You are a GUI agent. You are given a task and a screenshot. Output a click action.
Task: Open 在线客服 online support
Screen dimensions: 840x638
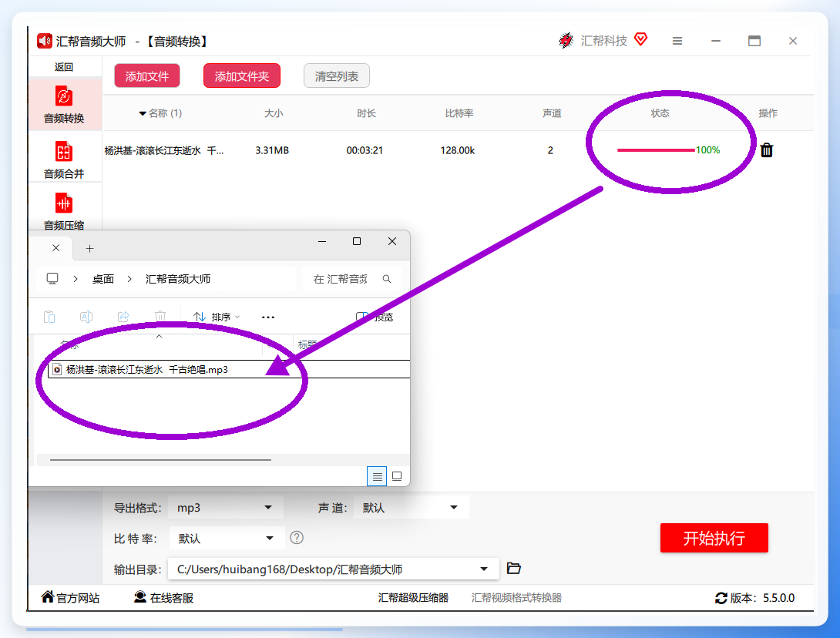click(x=163, y=598)
